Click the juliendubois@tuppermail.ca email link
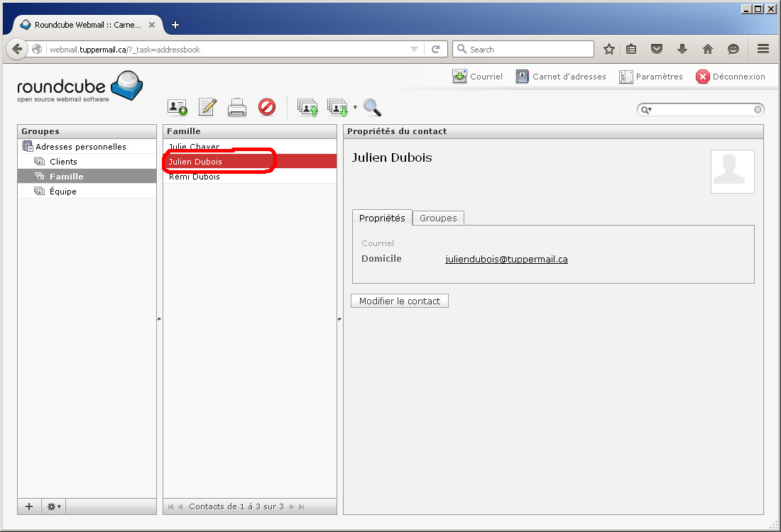The height and width of the screenshot is (532, 781). [x=506, y=259]
